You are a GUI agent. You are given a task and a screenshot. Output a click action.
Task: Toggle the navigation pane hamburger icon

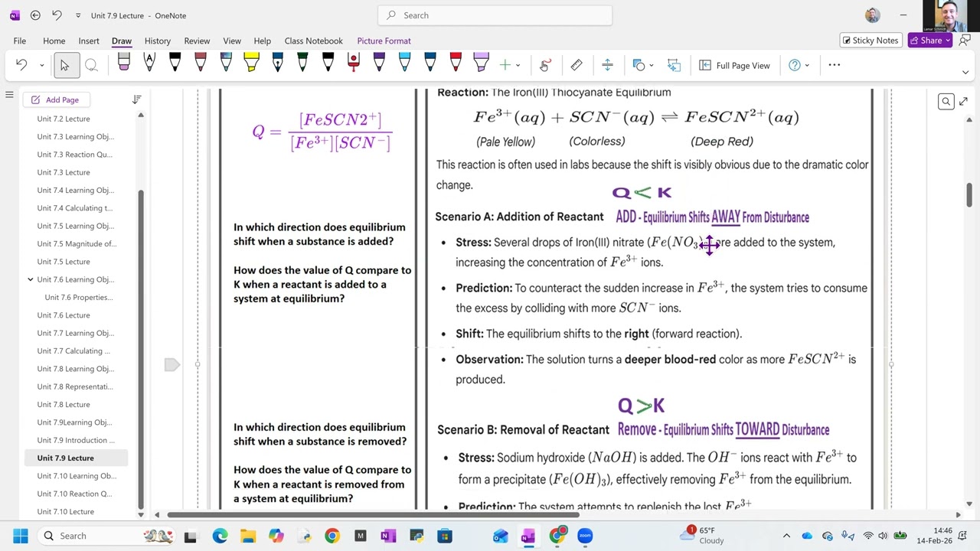[x=9, y=95]
